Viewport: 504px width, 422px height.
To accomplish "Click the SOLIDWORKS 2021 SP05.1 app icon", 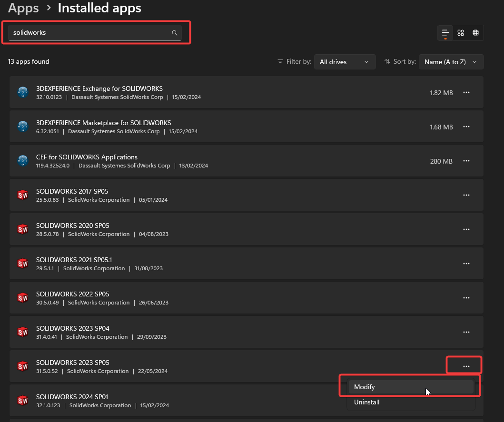I will pyautogui.click(x=22, y=263).
